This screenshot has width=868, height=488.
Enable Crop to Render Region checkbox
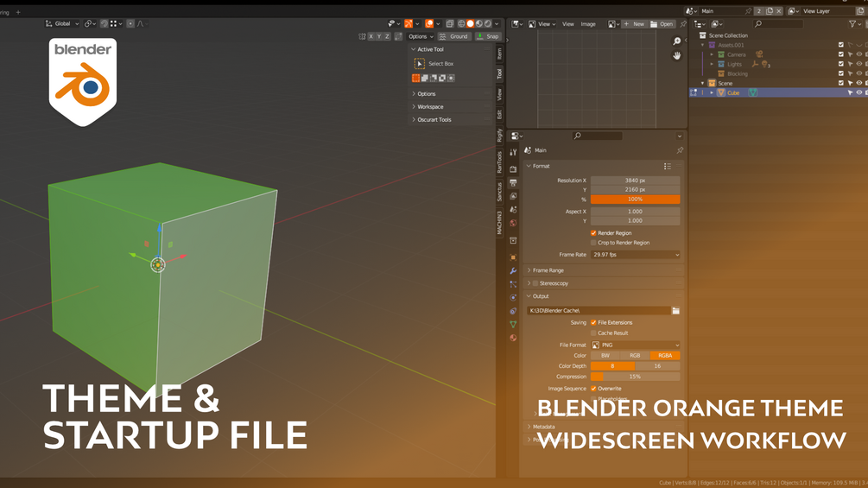click(x=593, y=243)
